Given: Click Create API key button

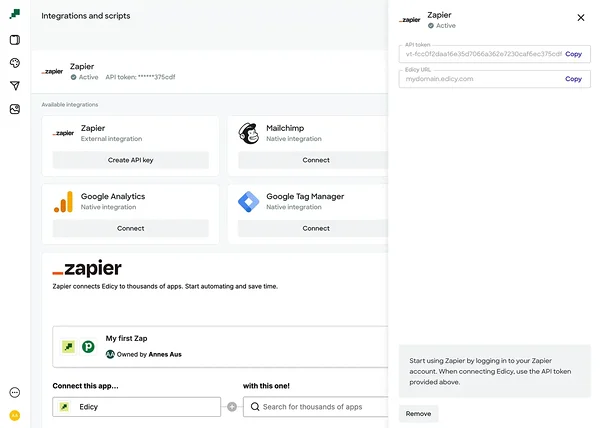Looking at the screenshot, I should 130,160.
